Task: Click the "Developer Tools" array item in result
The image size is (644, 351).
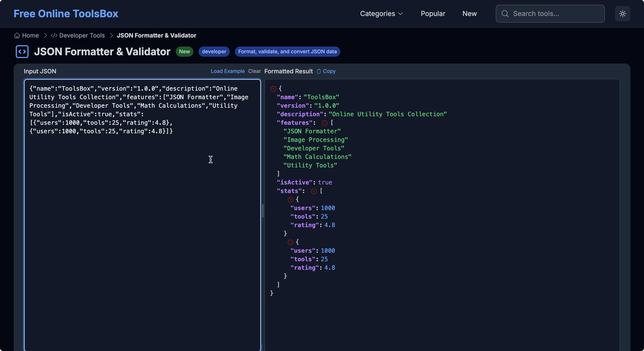Action: pos(313,148)
